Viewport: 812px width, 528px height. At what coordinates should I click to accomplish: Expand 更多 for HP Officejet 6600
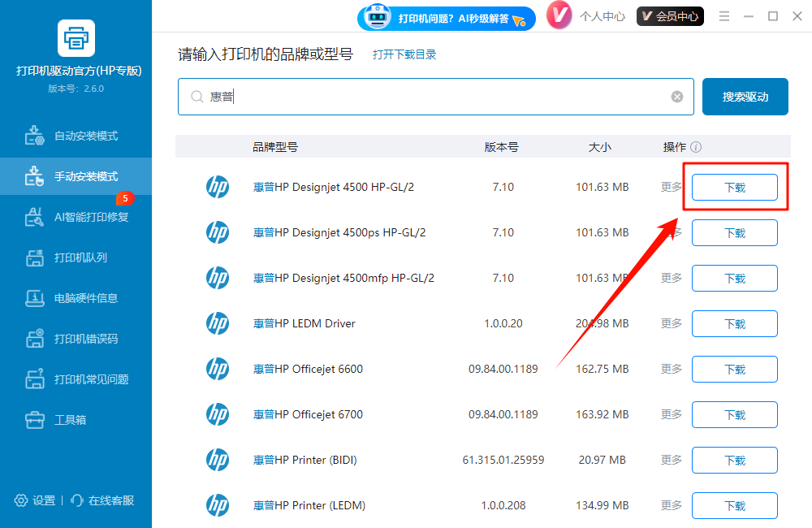[670, 369]
